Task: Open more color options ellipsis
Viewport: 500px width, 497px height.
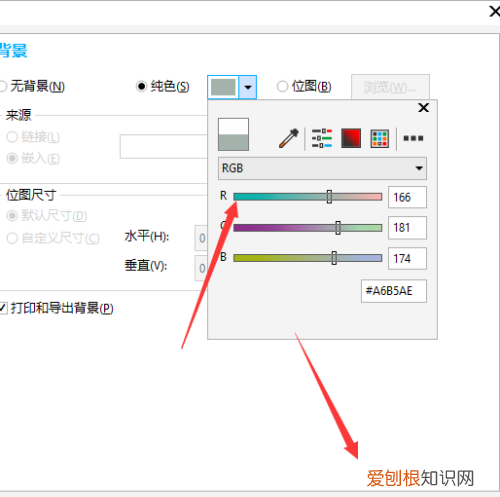Action: click(413, 138)
